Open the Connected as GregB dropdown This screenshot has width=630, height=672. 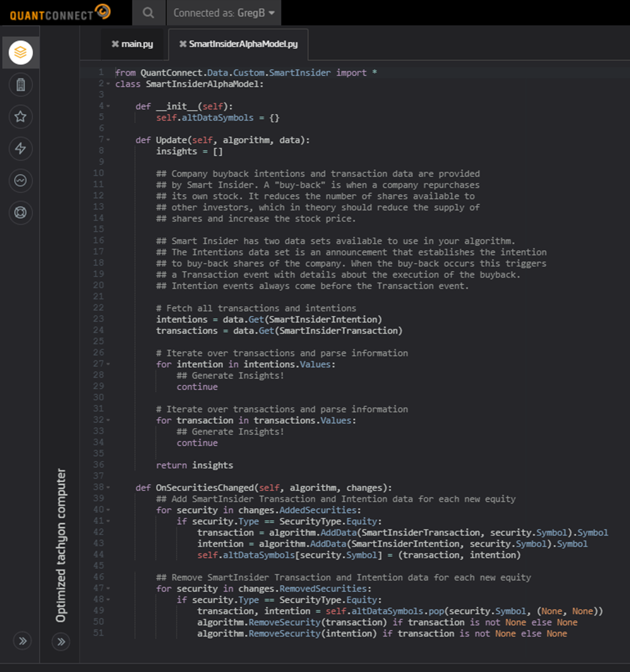pyautogui.click(x=224, y=13)
